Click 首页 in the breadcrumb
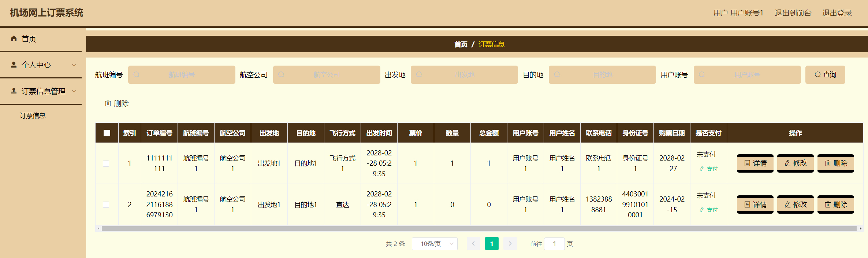The width and height of the screenshot is (868, 258). pyautogui.click(x=461, y=44)
